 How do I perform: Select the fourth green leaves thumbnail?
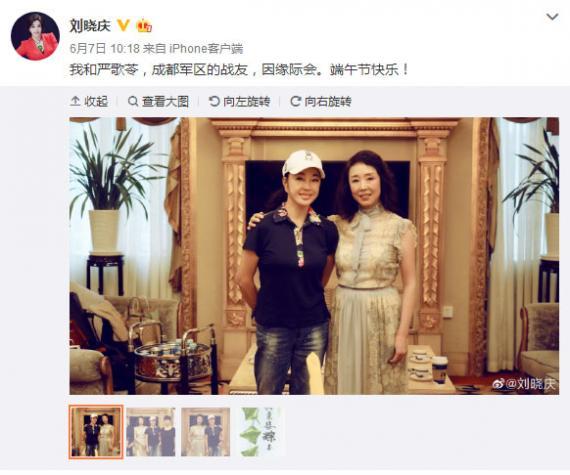click(260, 432)
